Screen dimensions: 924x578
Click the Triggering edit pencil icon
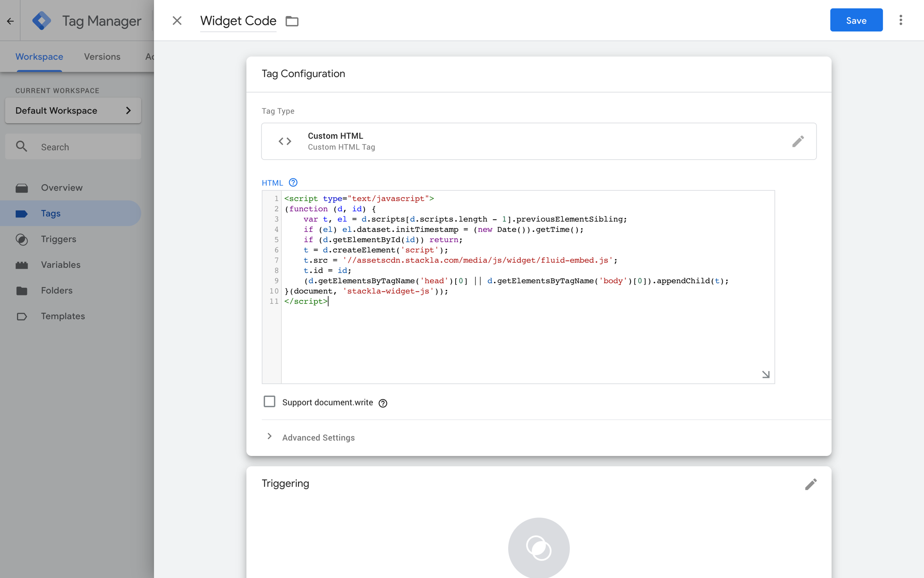pos(811,484)
